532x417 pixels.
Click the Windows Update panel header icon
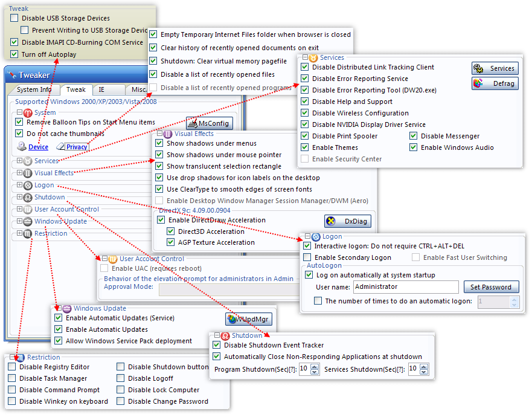point(67,308)
